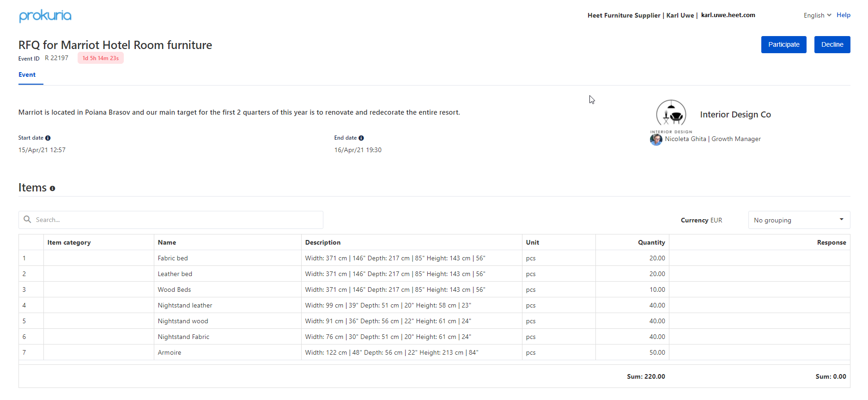868x400 pixels.
Task: Click the Items info icon
Action: (x=52, y=188)
